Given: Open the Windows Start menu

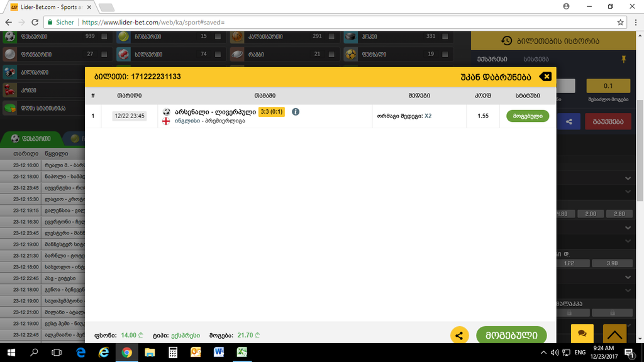Looking at the screenshot, I should tap(11, 352).
